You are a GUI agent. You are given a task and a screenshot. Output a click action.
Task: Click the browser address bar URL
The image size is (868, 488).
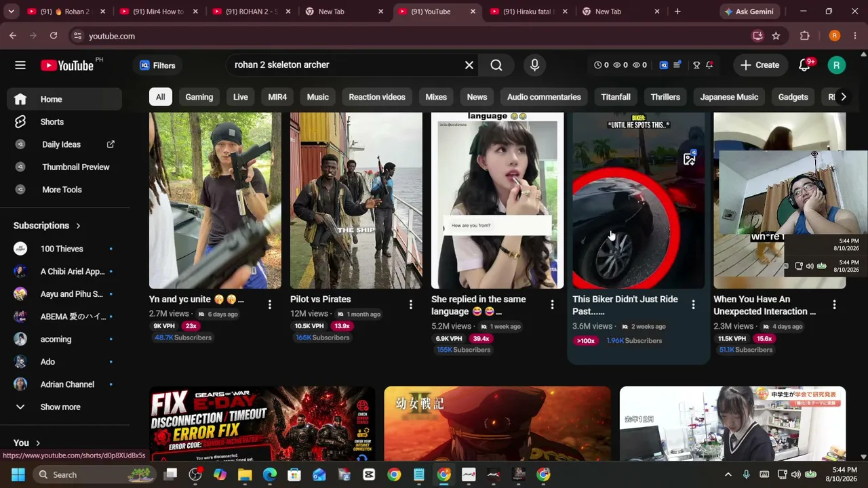pyautogui.click(x=112, y=36)
